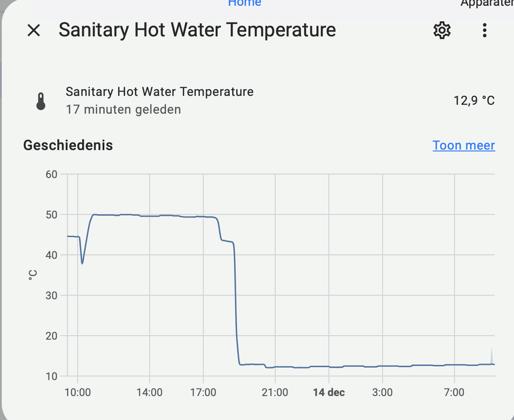This screenshot has width=514, height=420.
Task: Select the Sanitary Hot Water Temperature thermometer symbol
Action: point(41,100)
